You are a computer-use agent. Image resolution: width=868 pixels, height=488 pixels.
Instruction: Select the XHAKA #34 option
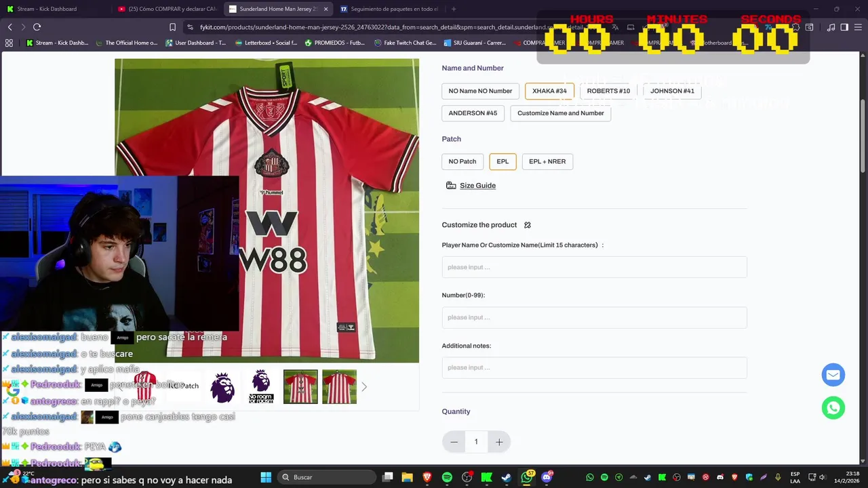pos(549,91)
